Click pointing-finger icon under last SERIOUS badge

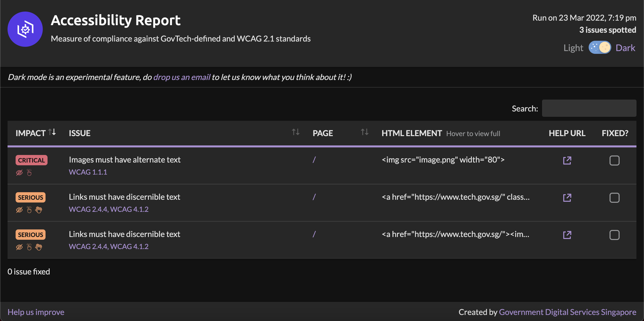(x=29, y=247)
